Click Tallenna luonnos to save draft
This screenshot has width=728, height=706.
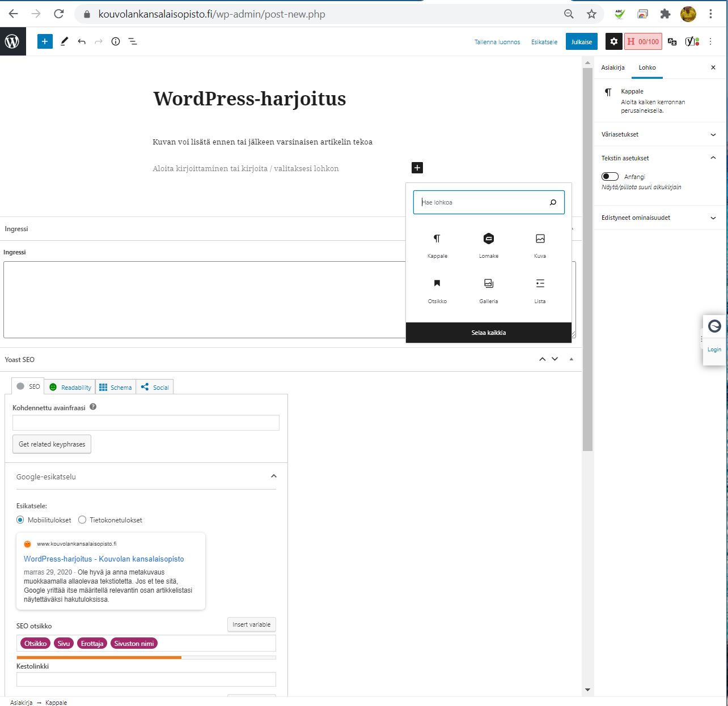497,42
